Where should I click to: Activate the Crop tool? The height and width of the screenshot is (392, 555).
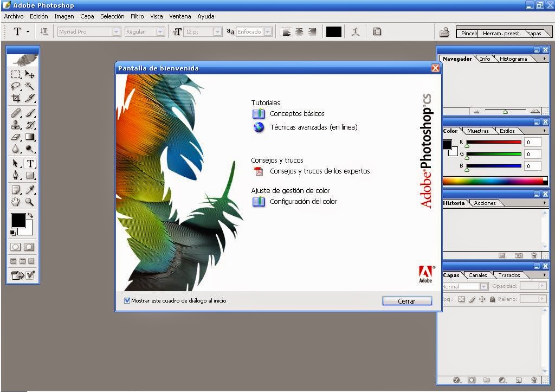click(15, 99)
